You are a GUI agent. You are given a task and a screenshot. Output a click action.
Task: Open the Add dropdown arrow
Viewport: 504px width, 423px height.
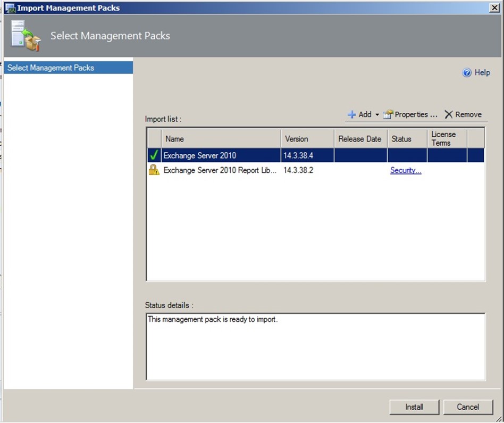click(x=377, y=115)
